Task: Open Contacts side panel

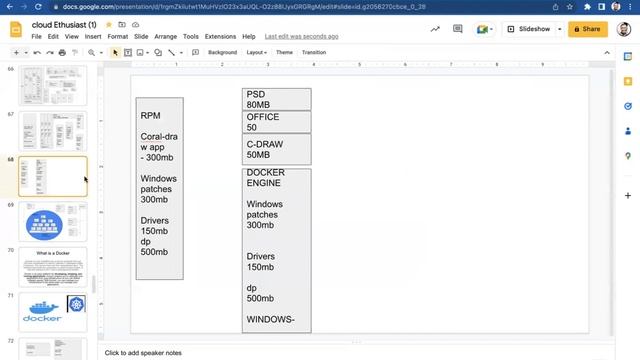Action: point(628,131)
